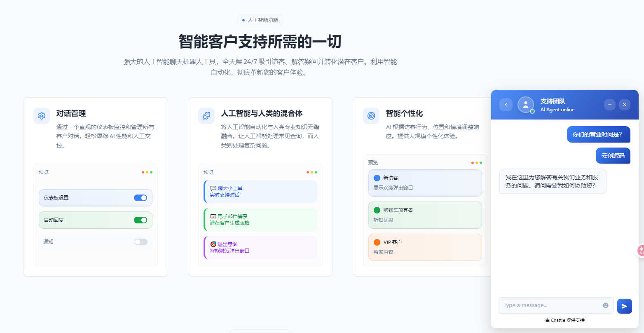The width and height of the screenshot is (644, 333).
Task: Click the blue dot beside 新访客
Action: tap(377, 178)
